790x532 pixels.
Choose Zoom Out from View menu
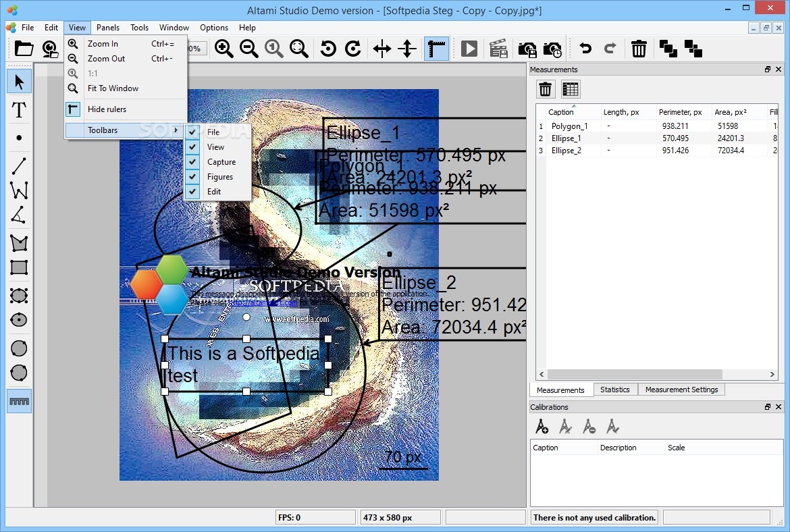[126, 59]
